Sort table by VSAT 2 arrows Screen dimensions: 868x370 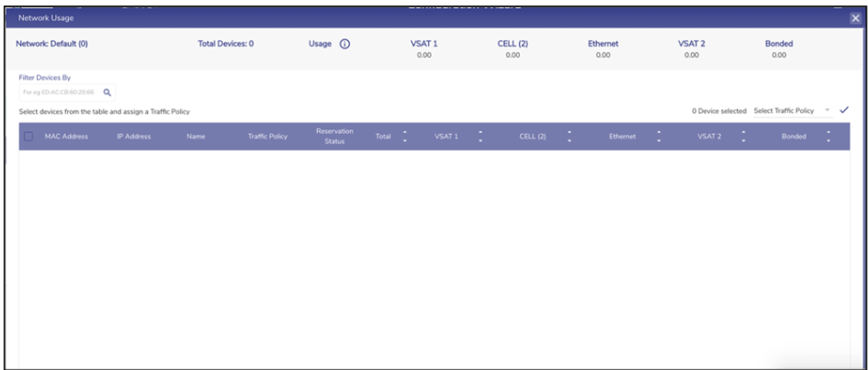(x=743, y=137)
